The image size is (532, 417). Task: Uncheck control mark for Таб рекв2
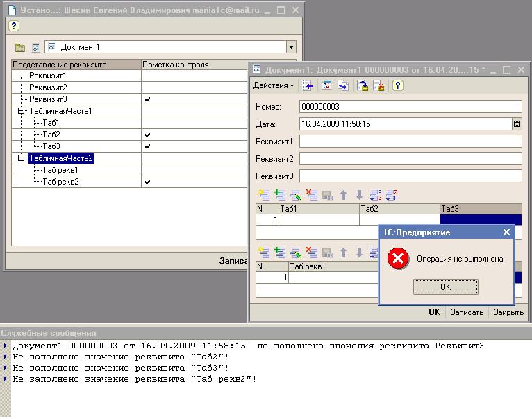147,182
